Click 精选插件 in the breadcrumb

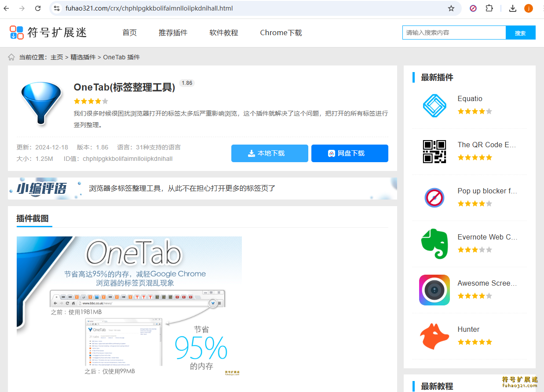pyautogui.click(x=83, y=57)
